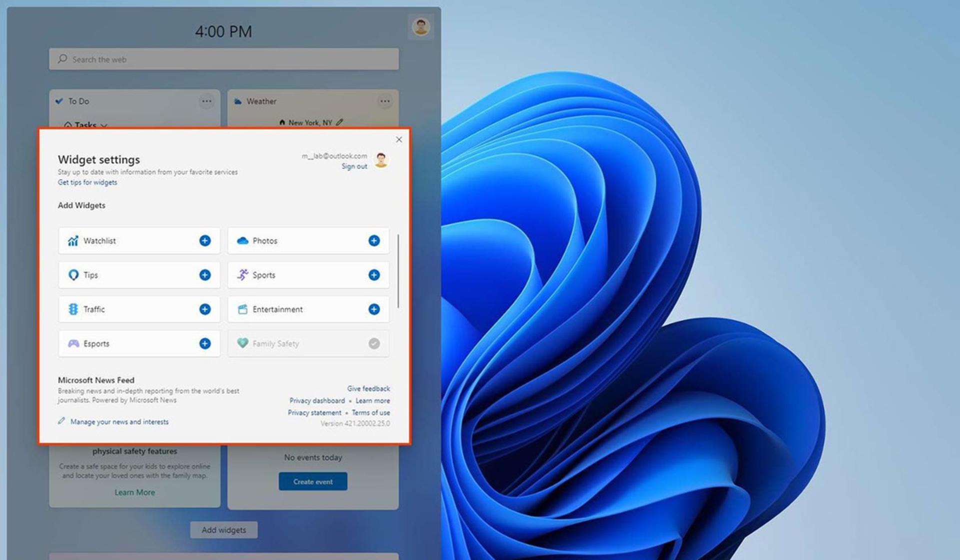Viewport: 960px width, 560px height.
Task: Click the Create event button
Action: pyautogui.click(x=313, y=481)
